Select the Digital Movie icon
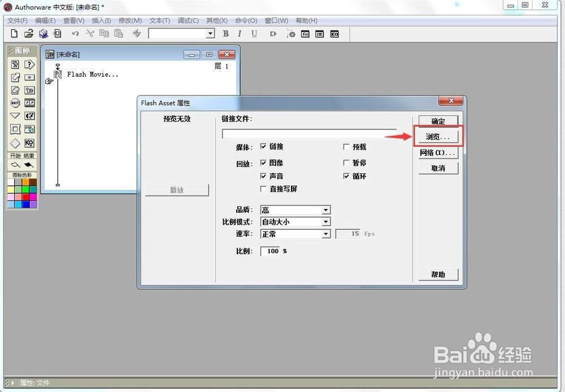The width and height of the screenshot is (565, 392). coord(29,103)
